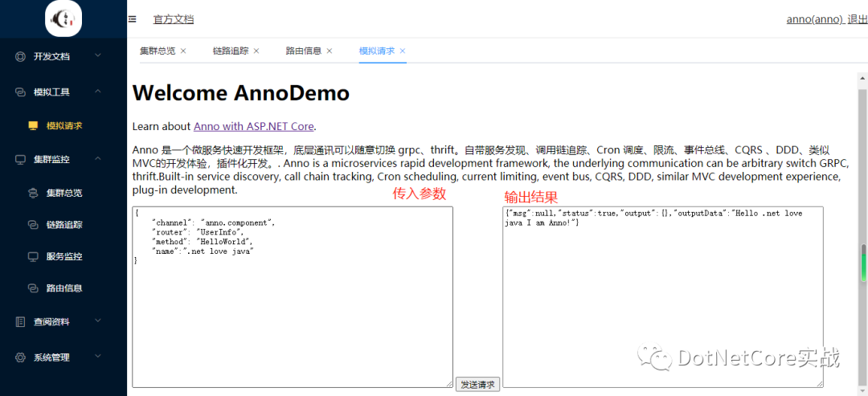Click the "channel": "anno.component" line
The width and height of the screenshot is (868, 396).
pyautogui.click(x=213, y=222)
